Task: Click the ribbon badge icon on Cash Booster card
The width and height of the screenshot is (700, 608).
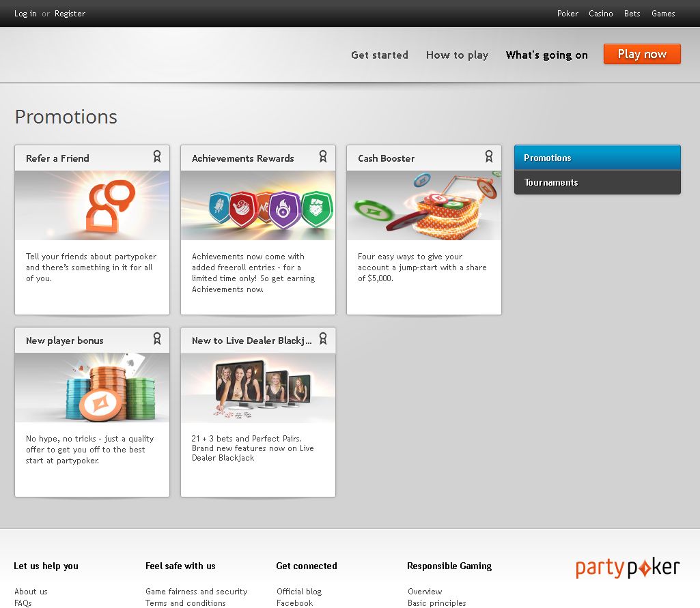Action: 489,156
